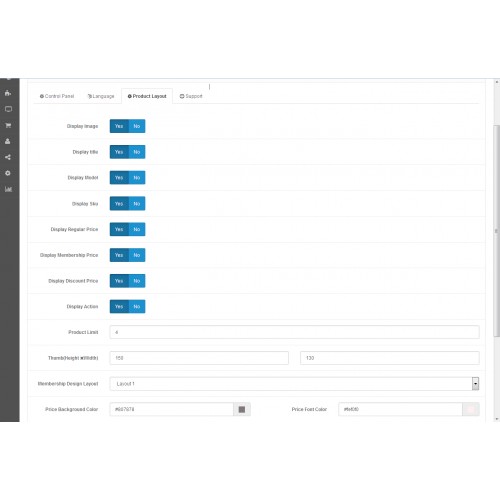
Task: Set Display Action to Yes
Action: pos(119,307)
